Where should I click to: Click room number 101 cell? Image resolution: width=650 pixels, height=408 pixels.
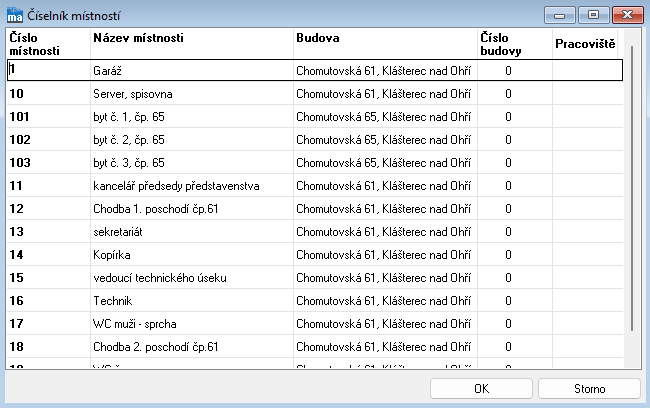pyautogui.click(x=49, y=117)
